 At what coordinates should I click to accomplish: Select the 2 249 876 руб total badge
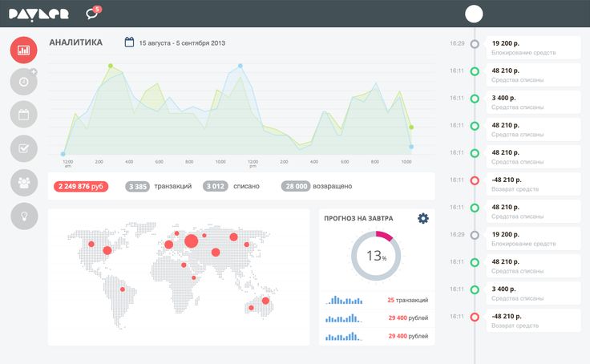(81, 187)
